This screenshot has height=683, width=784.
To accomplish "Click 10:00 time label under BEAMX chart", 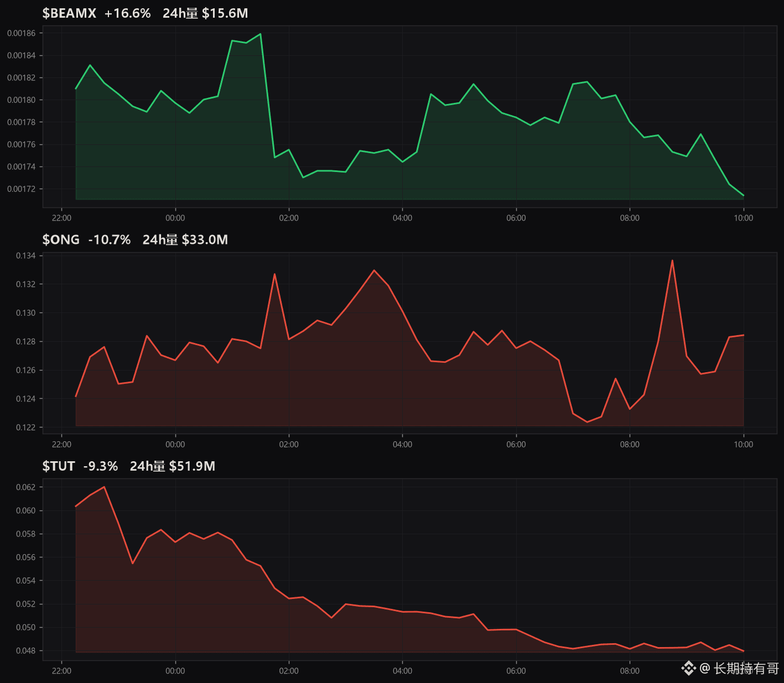I will click(744, 218).
